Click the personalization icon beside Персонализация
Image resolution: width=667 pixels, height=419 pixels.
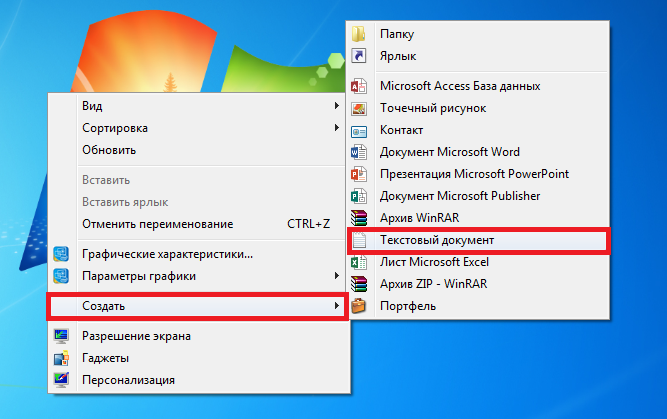click(x=61, y=380)
